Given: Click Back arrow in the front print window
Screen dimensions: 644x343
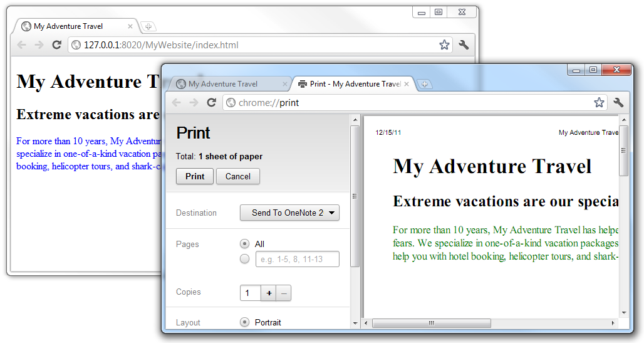Looking at the screenshot, I should (x=176, y=102).
